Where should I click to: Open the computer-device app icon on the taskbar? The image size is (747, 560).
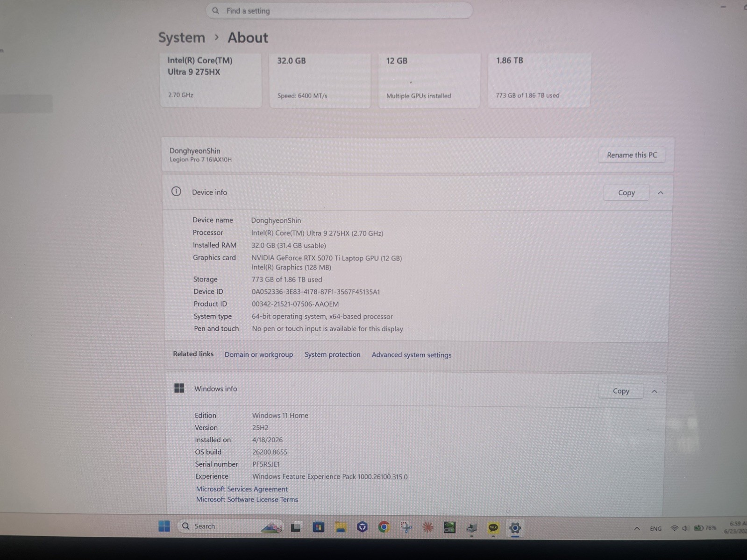471,528
